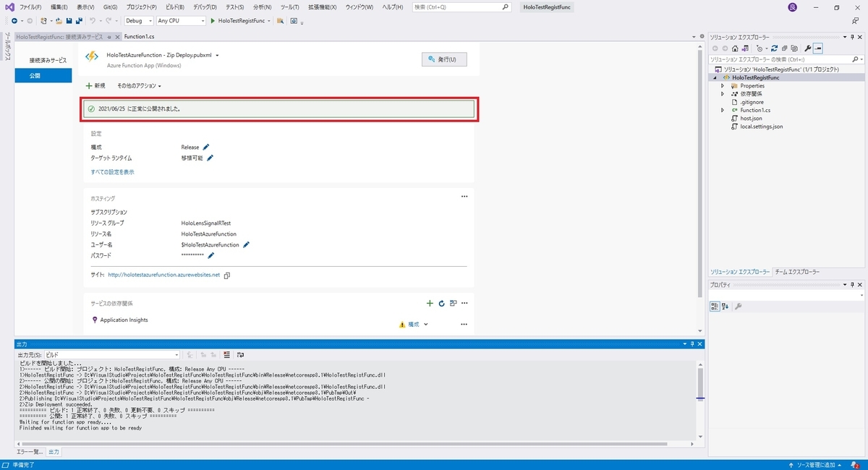Expand the Function1.cs node
Viewport: 868px width, 470px height.
pyautogui.click(x=722, y=110)
